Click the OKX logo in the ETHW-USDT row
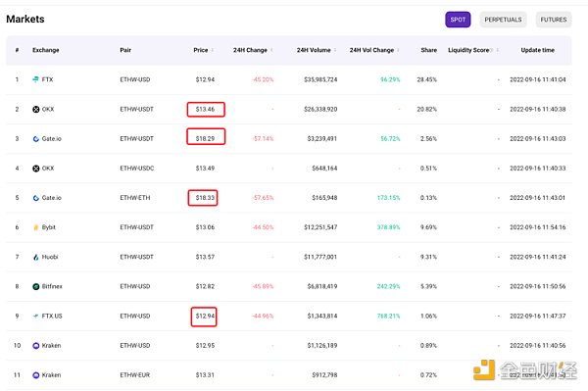Viewport: 588px width, 391px height. pyautogui.click(x=36, y=109)
